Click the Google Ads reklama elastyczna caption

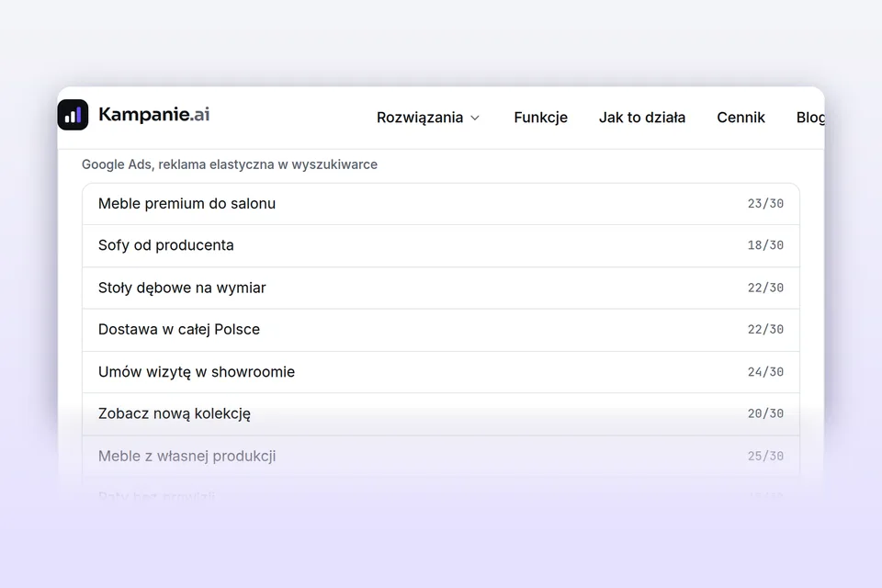click(230, 164)
